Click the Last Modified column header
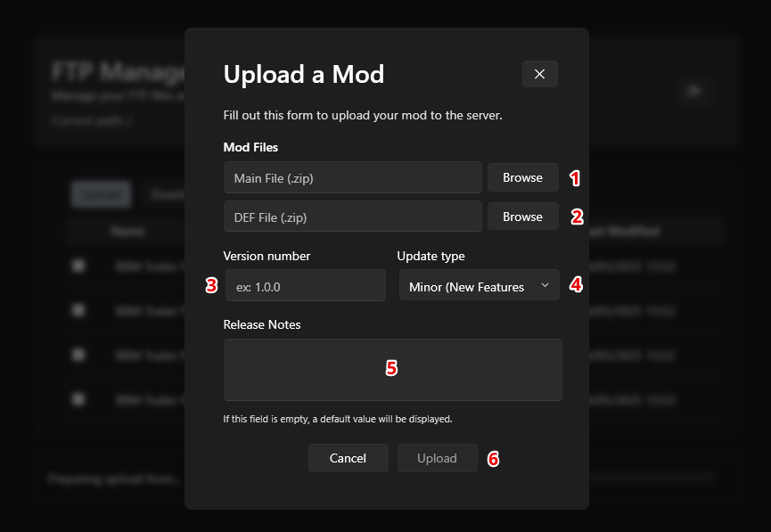 (x=624, y=232)
